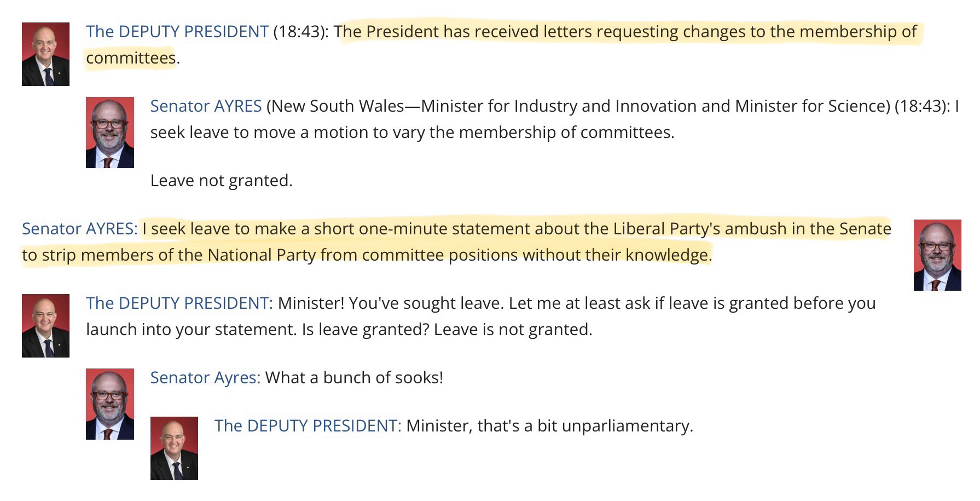Viewport: 980px width, 501px height.
Task: Click Deputy President photo beside the 'unparliamentary' remark
Action: pos(174,448)
